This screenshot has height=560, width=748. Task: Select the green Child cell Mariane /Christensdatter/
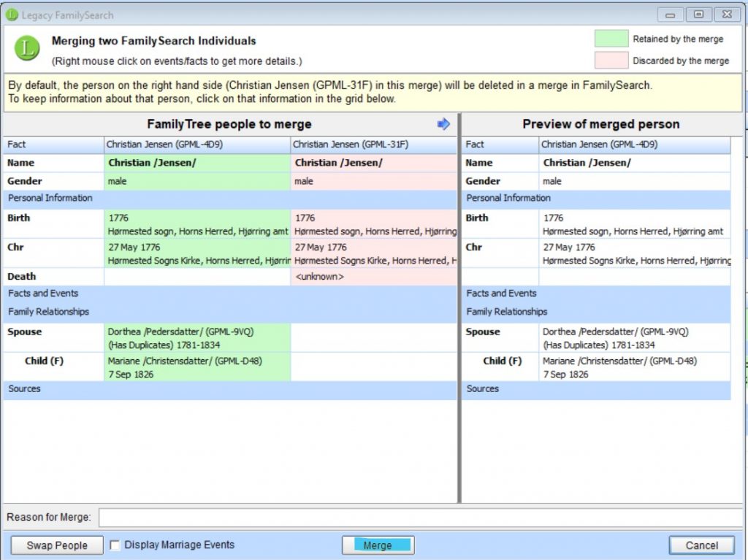pos(197,367)
